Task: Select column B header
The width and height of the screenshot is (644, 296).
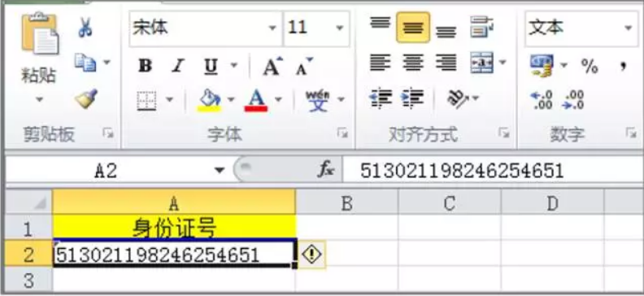Action: click(x=346, y=203)
